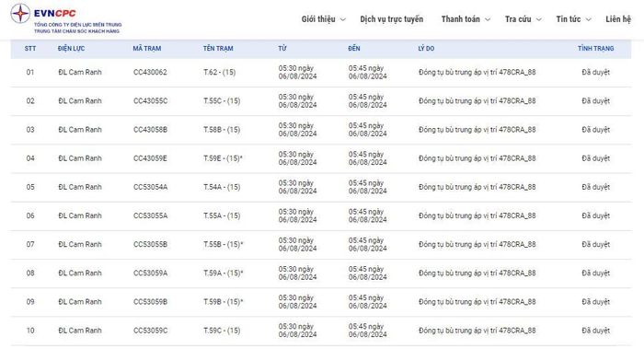Open the Dịch vụ trực tuyến menu
Viewport: 644px width, 349px height.
coord(391,19)
